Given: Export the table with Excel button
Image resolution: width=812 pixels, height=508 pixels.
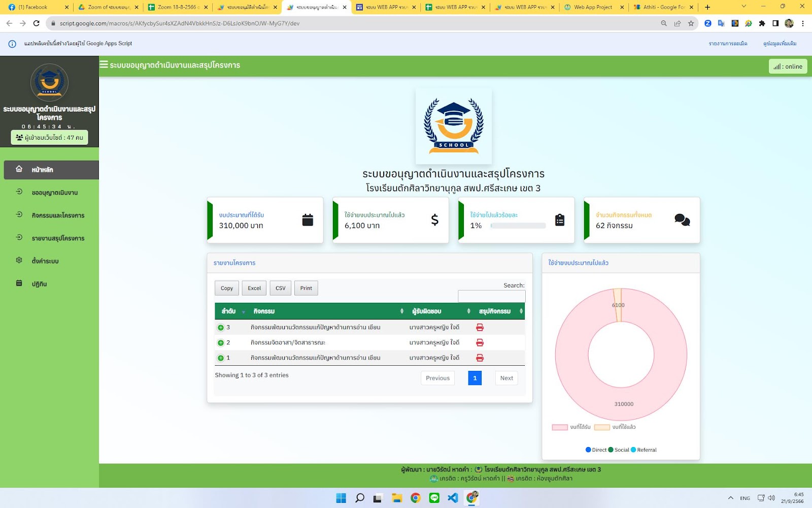Looking at the screenshot, I should (254, 288).
